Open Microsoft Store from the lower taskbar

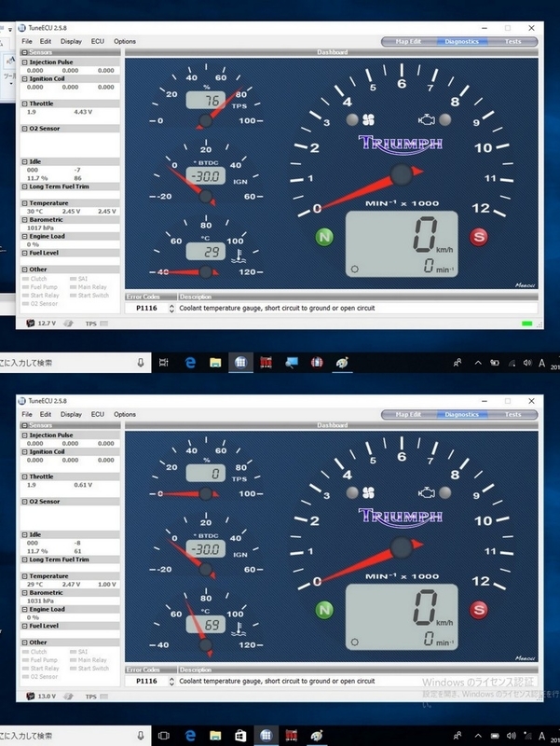240,736
